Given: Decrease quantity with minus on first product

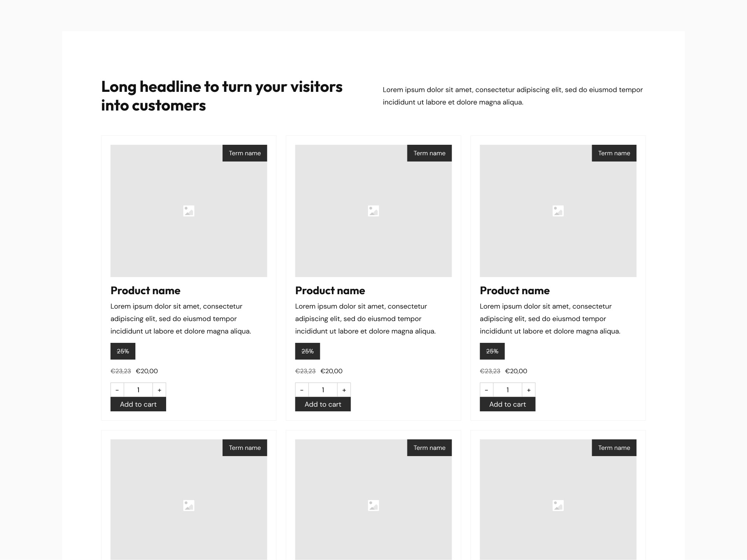Looking at the screenshot, I should coord(117,390).
